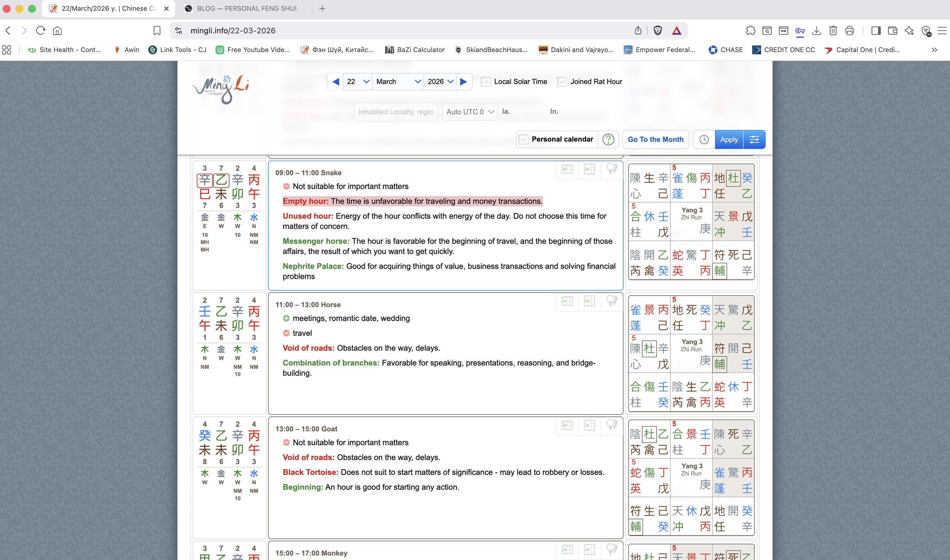Image resolution: width=950 pixels, height=560 pixels.
Task: Open the BaZi Calculator bookmark
Action: tap(415, 50)
